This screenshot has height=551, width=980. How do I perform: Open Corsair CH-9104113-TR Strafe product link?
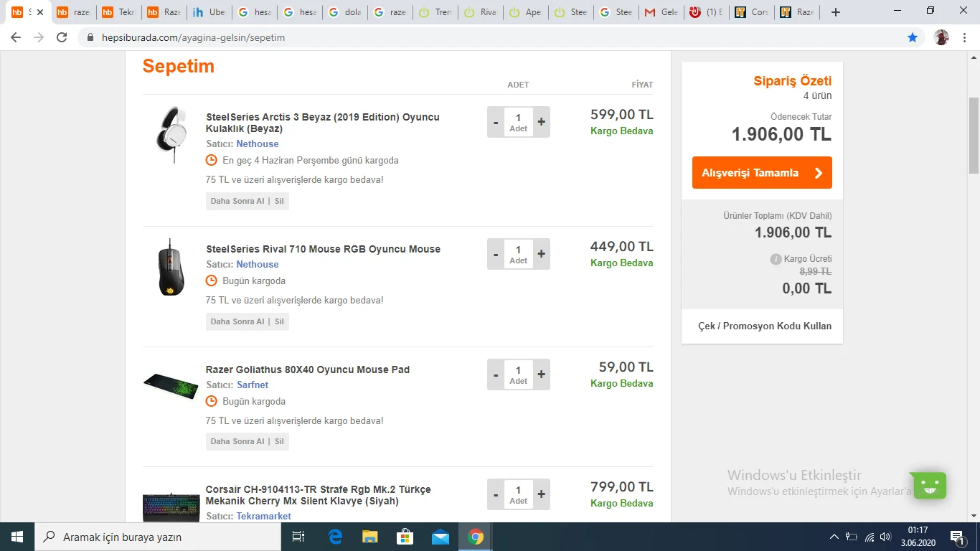point(319,495)
